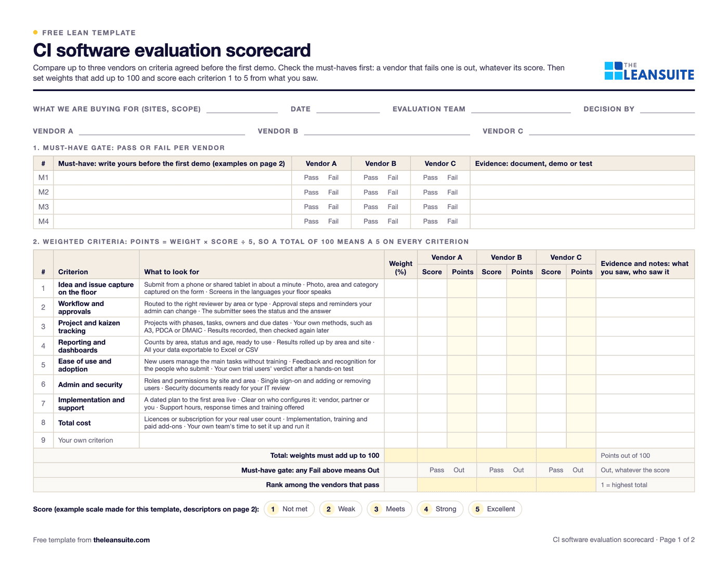
Task: Click the Vendor B name line
Action: click(x=387, y=132)
